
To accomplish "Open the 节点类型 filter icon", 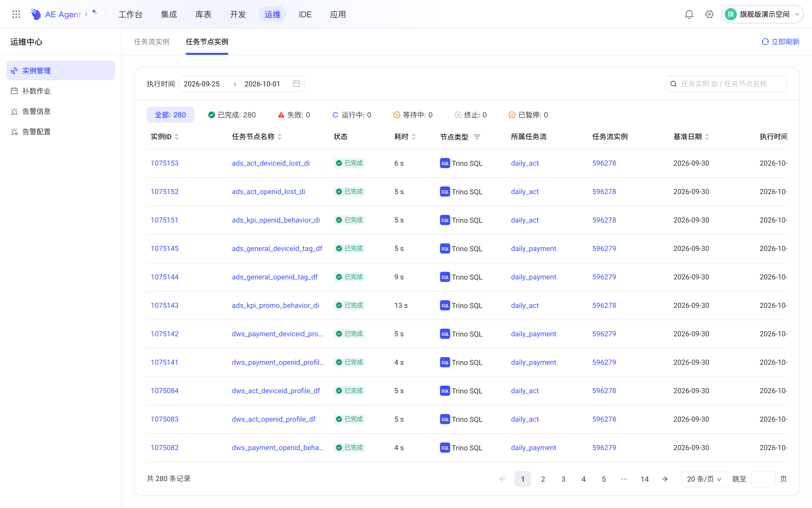I will click(477, 137).
